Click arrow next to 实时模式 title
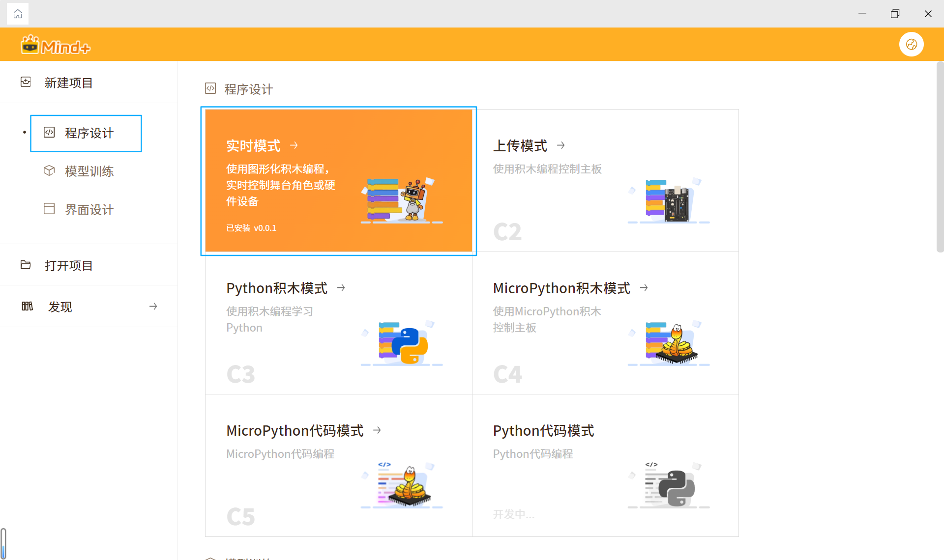This screenshot has width=944, height=560. pyautogui.click(x=294, y=145)
